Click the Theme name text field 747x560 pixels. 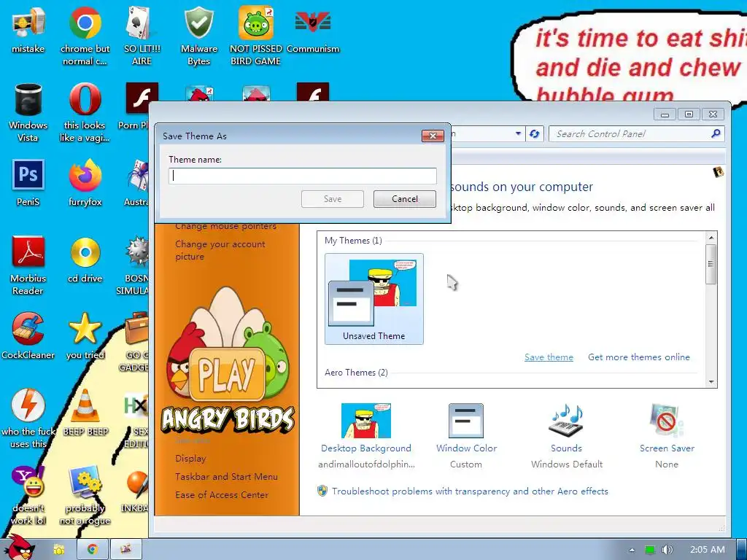[303, 176]
